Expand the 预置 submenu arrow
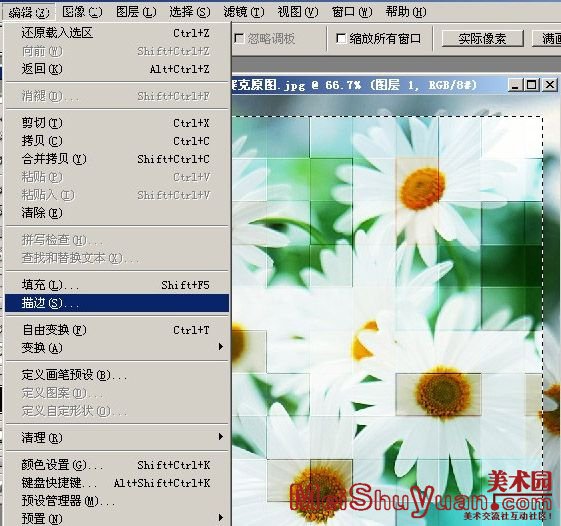 tap(221, 517)
